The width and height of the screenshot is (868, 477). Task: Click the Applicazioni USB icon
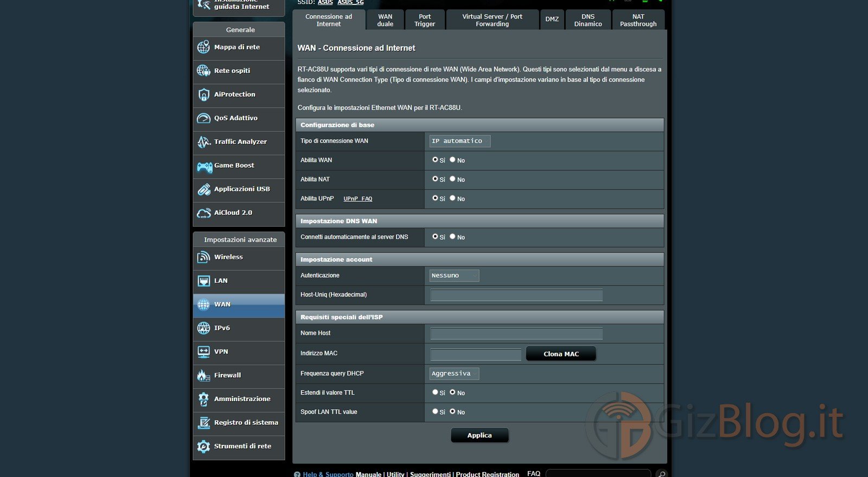point(203,189)
